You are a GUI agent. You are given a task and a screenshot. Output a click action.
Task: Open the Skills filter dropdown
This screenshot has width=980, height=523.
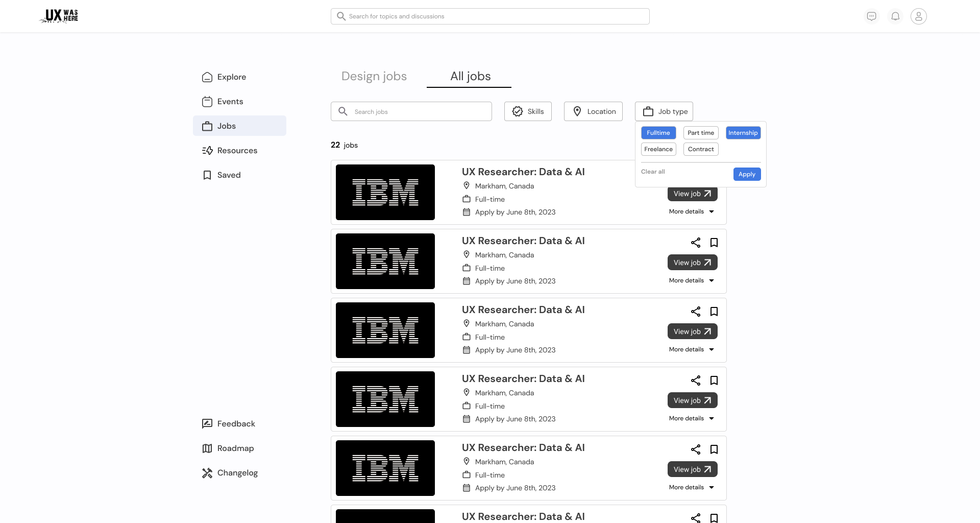pyautogui.click(x=528, y=111)
